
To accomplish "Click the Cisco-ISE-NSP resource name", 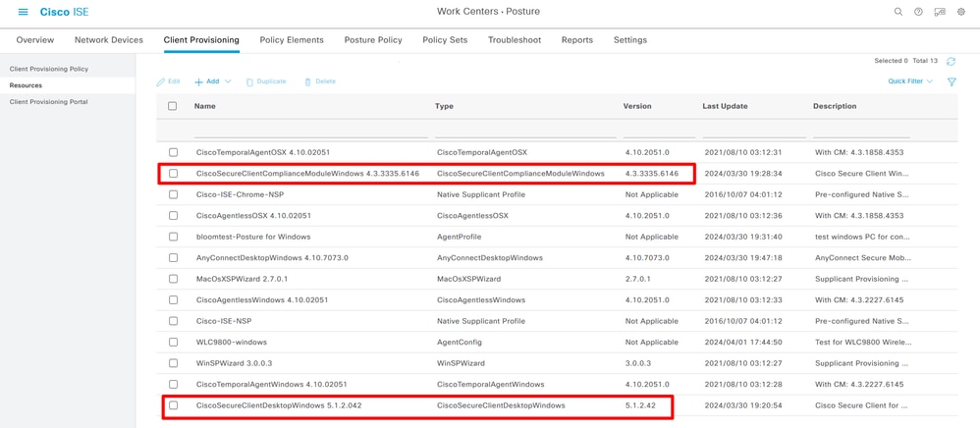I will coord(224,321).
